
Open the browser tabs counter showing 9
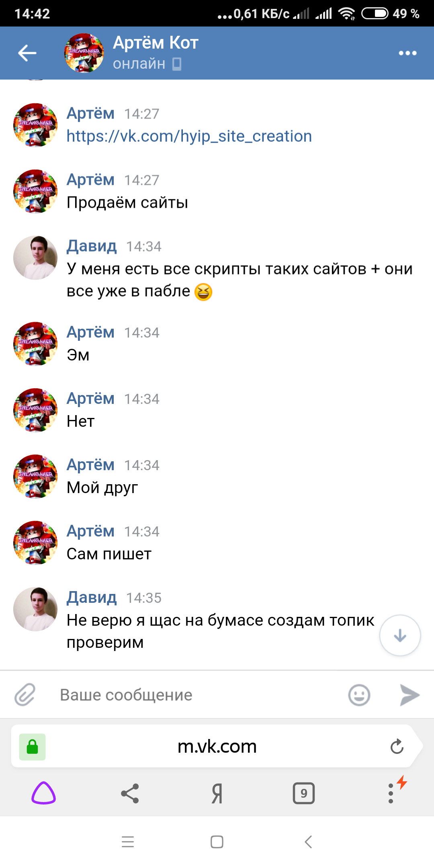click(x=304, y=793)
